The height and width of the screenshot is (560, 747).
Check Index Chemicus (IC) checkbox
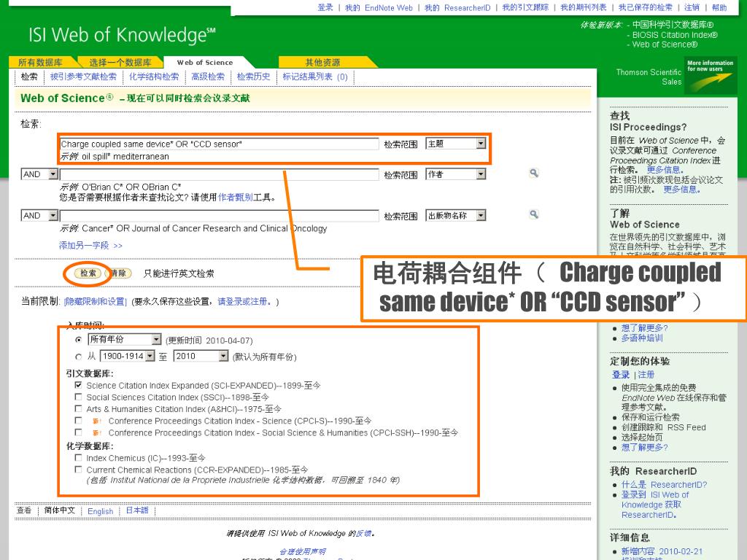78,458
